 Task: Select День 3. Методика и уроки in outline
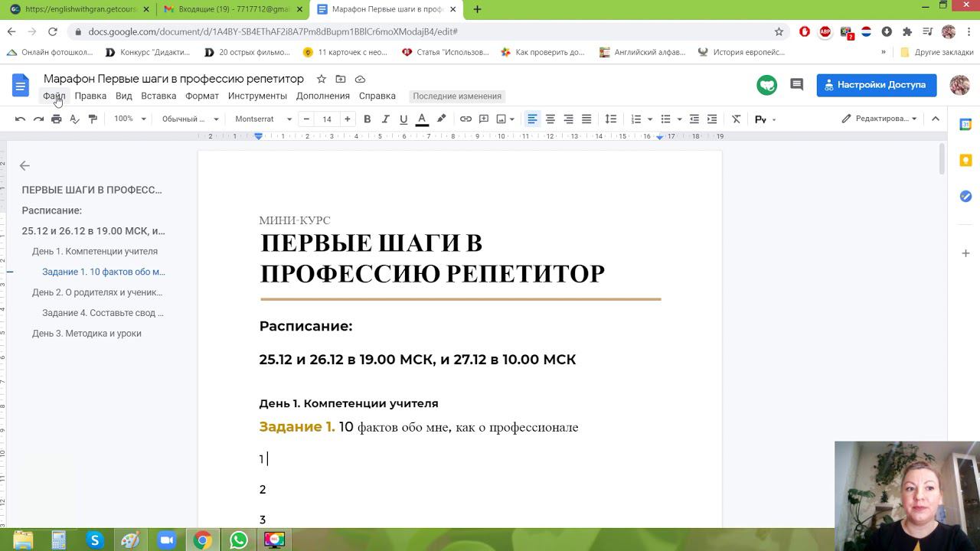click(x=87, y=333)
